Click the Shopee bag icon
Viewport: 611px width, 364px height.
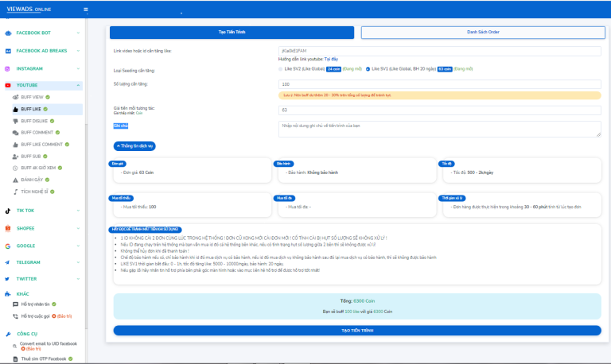coord(8,229)
